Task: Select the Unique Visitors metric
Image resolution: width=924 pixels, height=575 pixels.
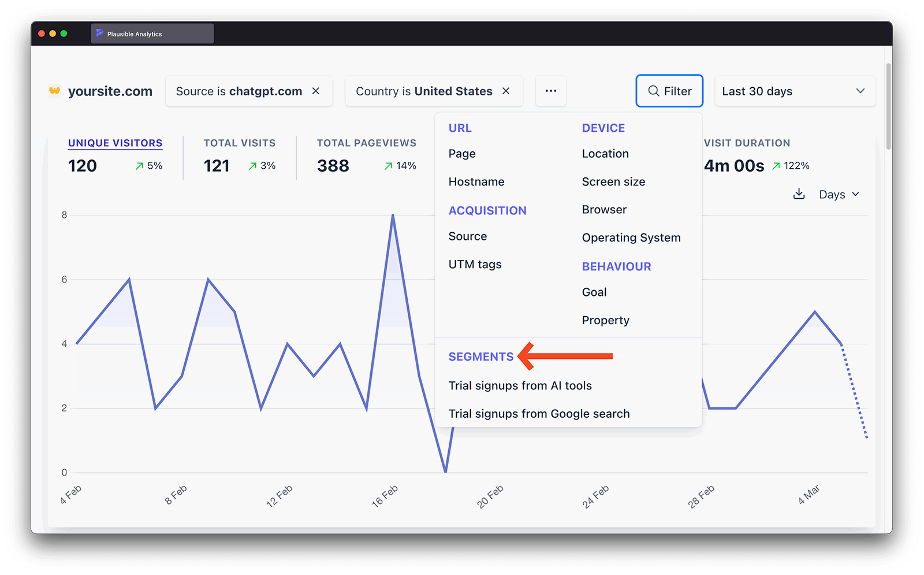Action: (115, 143)
